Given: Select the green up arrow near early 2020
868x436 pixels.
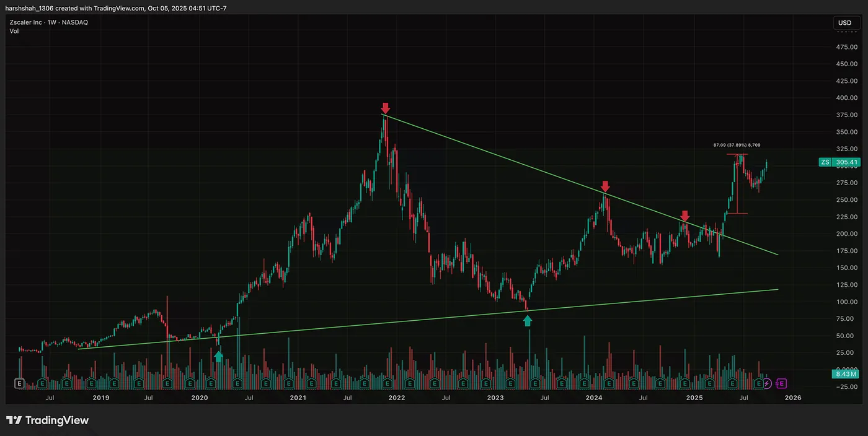Looking at the screenshot, I should (218, 356).
